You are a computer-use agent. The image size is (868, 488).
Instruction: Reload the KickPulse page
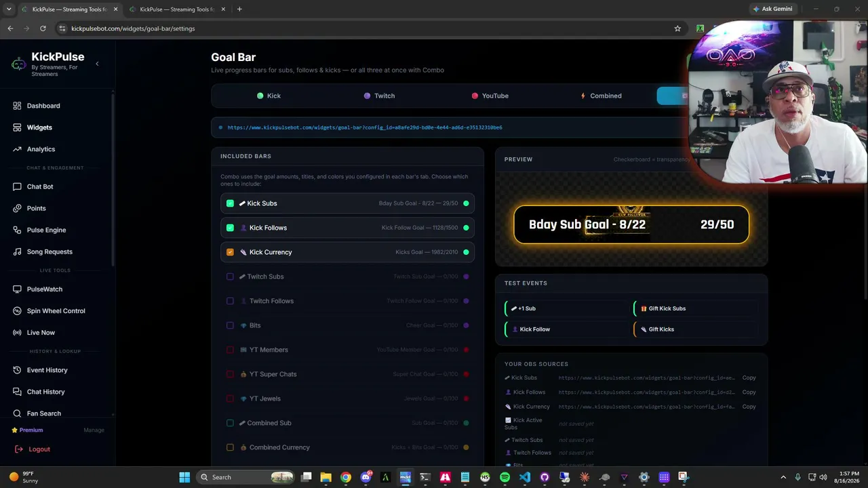coord(43,28)
